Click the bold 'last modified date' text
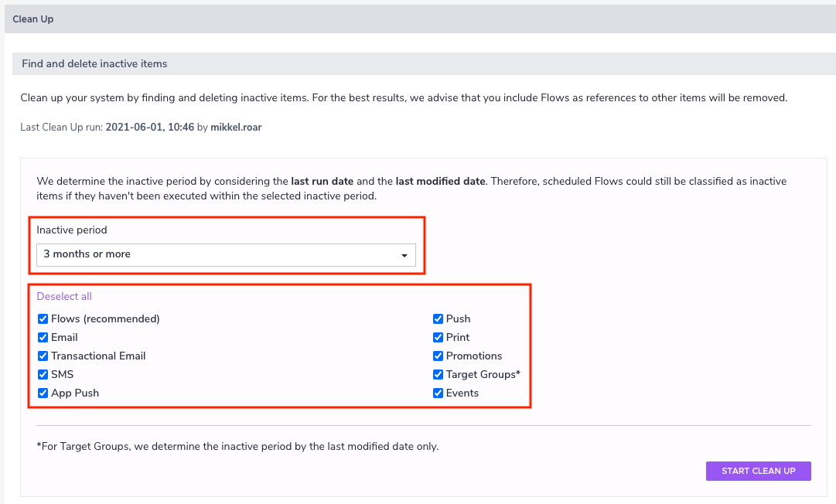The image size is (836, 504). pos(440,181)
